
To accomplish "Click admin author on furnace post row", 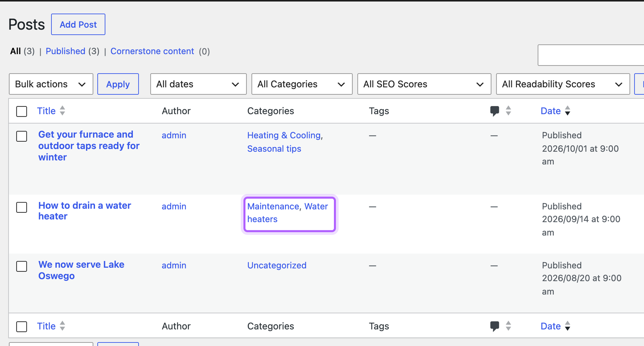I will click(x=174, y=135).
